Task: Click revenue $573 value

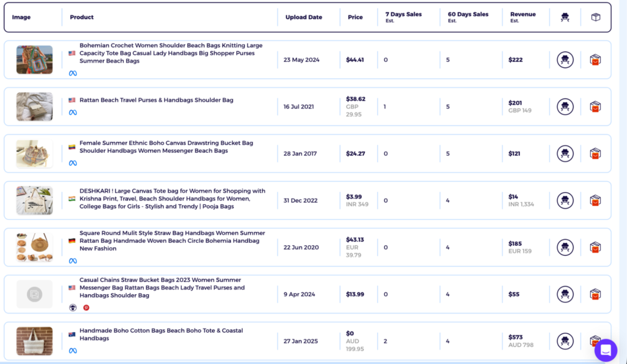Action: (x=516, y=337)
